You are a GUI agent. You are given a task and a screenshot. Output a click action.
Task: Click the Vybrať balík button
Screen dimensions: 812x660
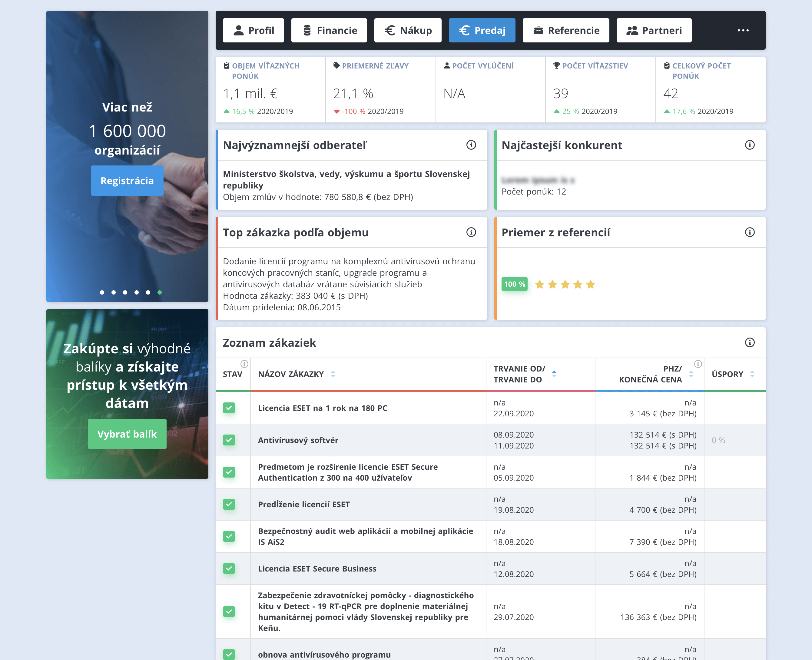[127, 434]
